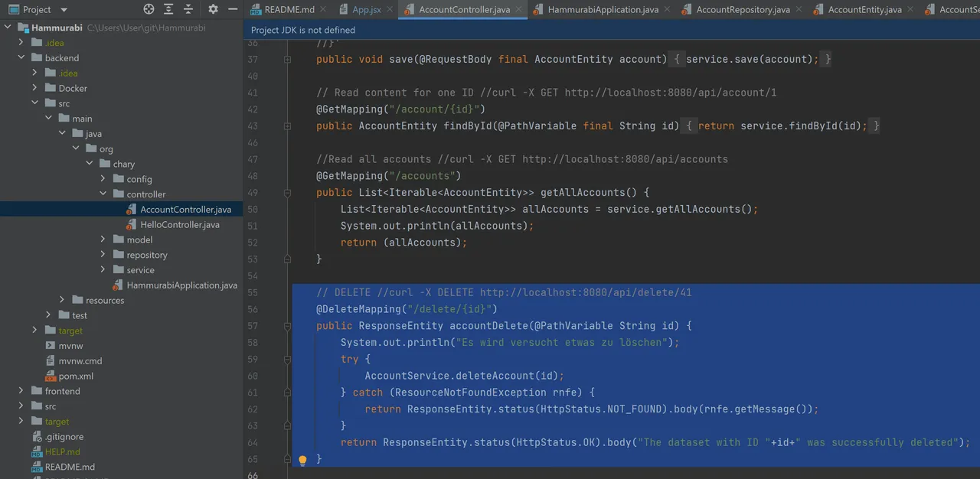980x479 pixels.
Task: Select HELP.md in the Project tree
Action: click(x=63, y=452)
